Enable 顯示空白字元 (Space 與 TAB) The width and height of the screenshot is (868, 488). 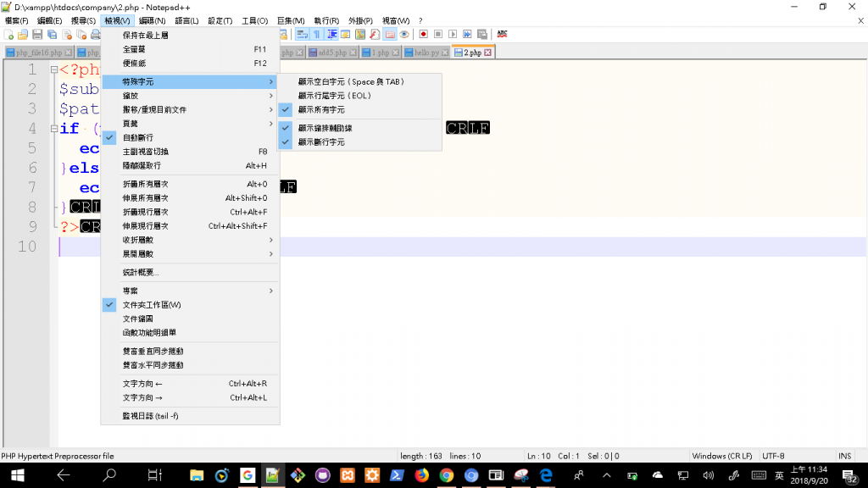point(359,82)
